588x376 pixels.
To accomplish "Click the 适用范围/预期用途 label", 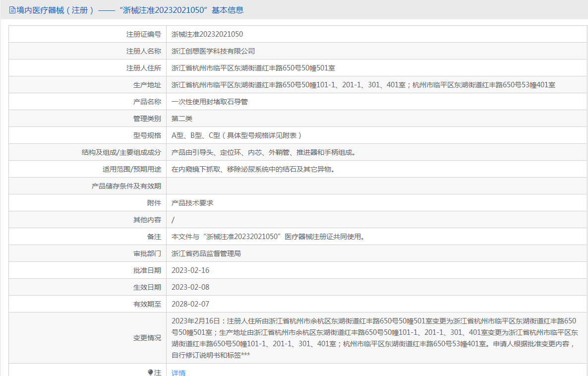I will coord(132,169).
